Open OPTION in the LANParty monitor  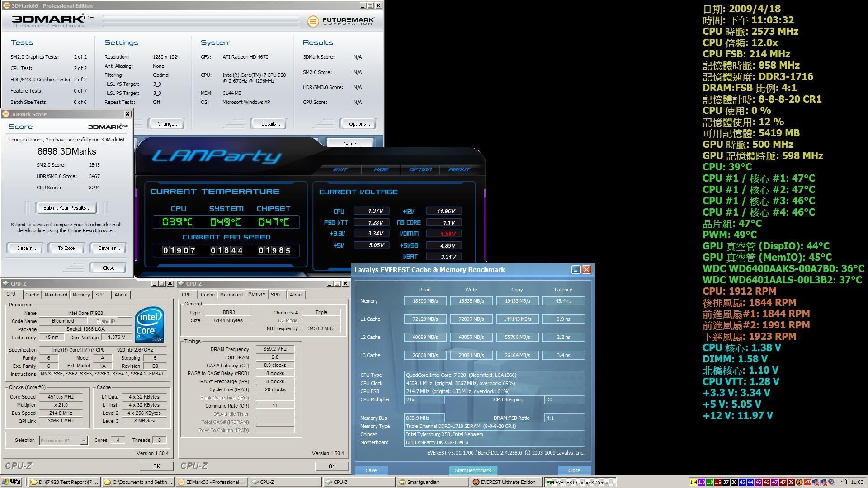pyautogui.click(x=420, y=169)
